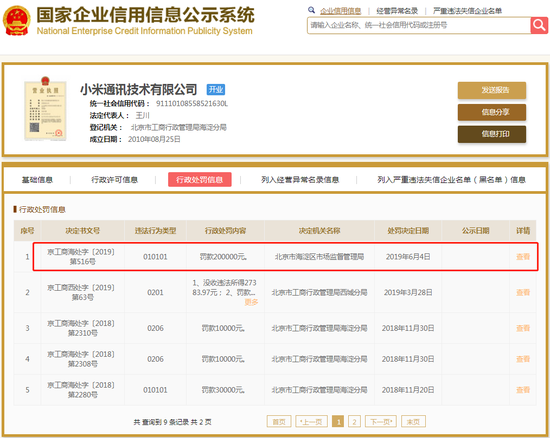
Task: Click the 公示日期 column header
Action: pos(475,231)
